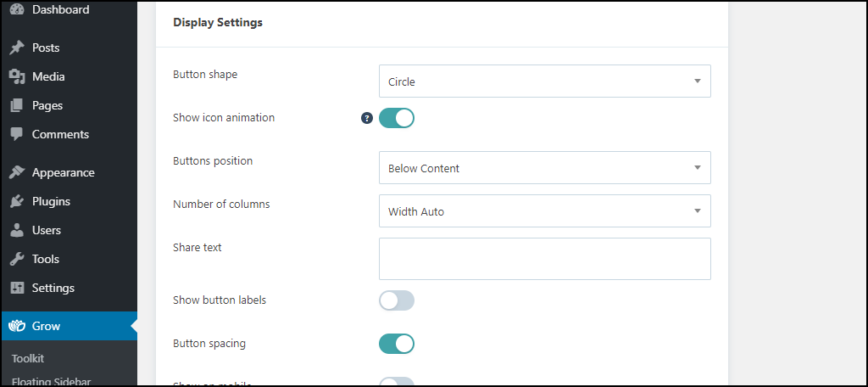Screen dimensions: 868x387
Task: Click the Posts pushpin icon
Action: point(17,48)
